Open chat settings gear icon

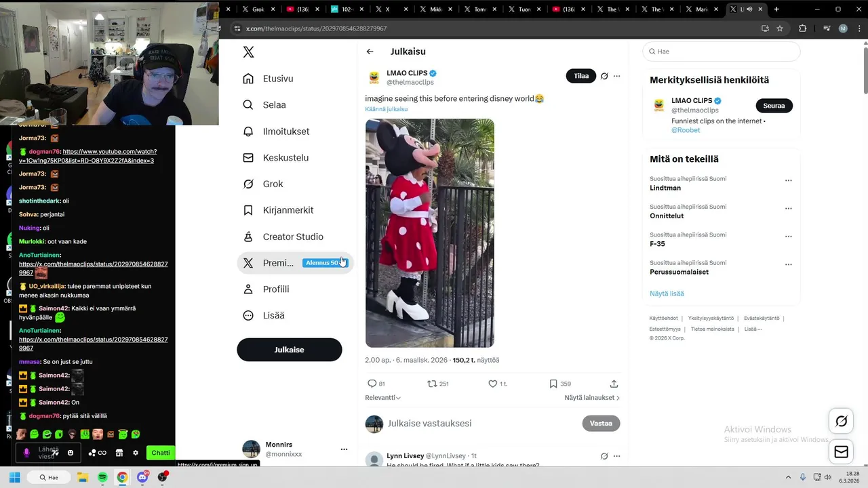coord(136,453)
